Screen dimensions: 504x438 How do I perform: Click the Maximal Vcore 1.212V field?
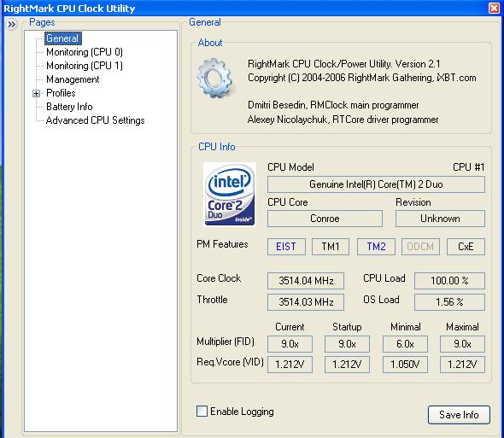click(x=462, y=365)
